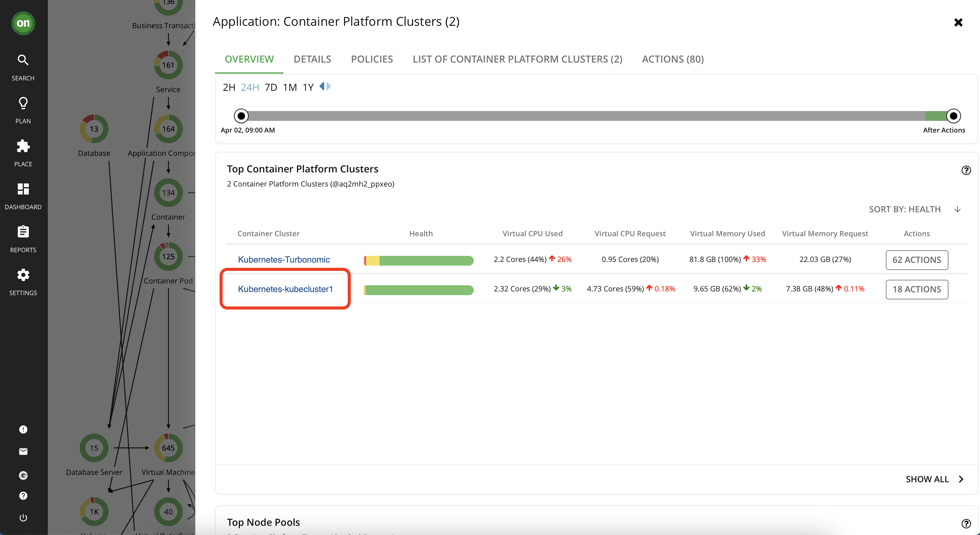This screenshot has width=980, height=535.
Task: Open the Search page from the sidebar
Action: (23, 67)
